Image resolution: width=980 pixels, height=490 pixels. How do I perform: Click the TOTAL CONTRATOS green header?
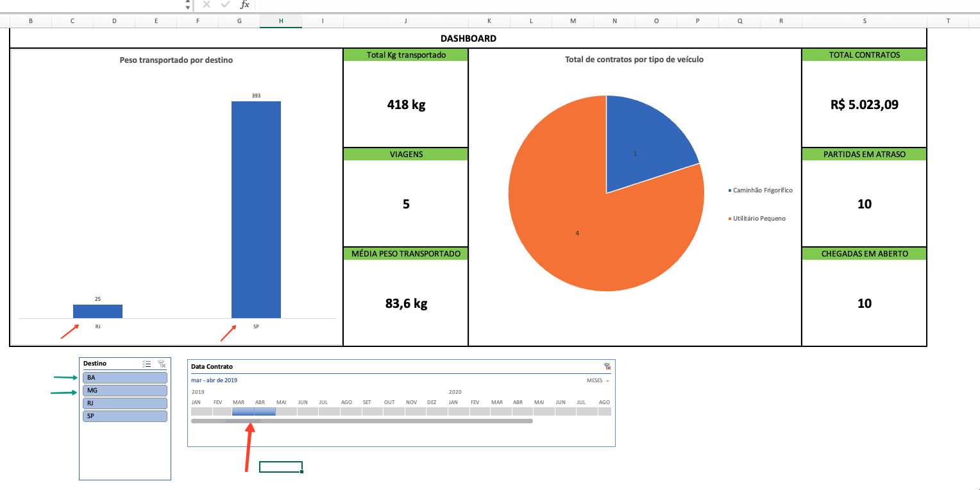865,55
